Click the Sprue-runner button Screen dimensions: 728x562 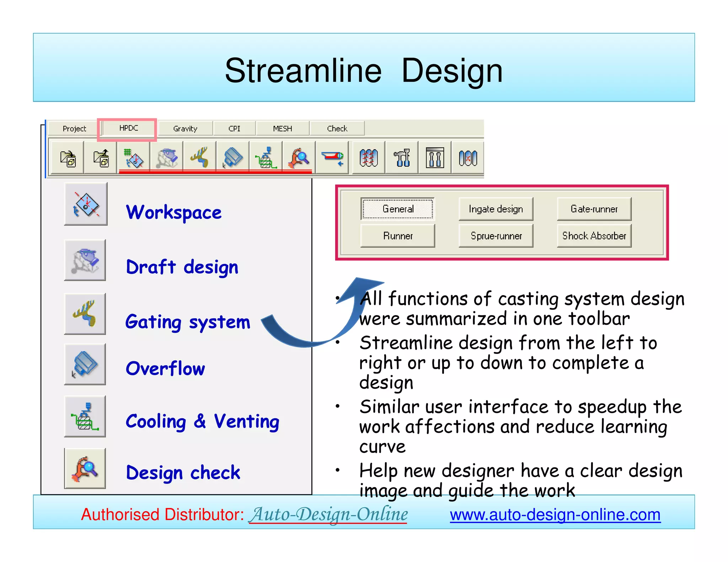click(x=496, y=236)
